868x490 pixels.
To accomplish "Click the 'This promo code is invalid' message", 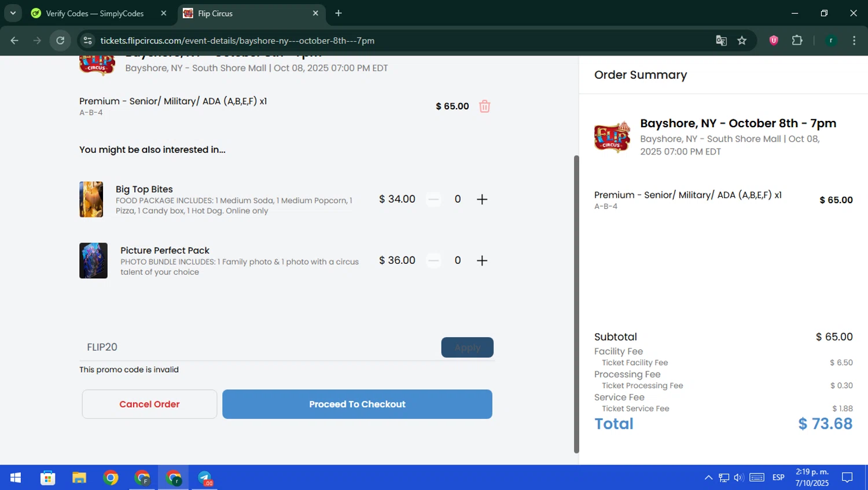I will coord(129,370).
